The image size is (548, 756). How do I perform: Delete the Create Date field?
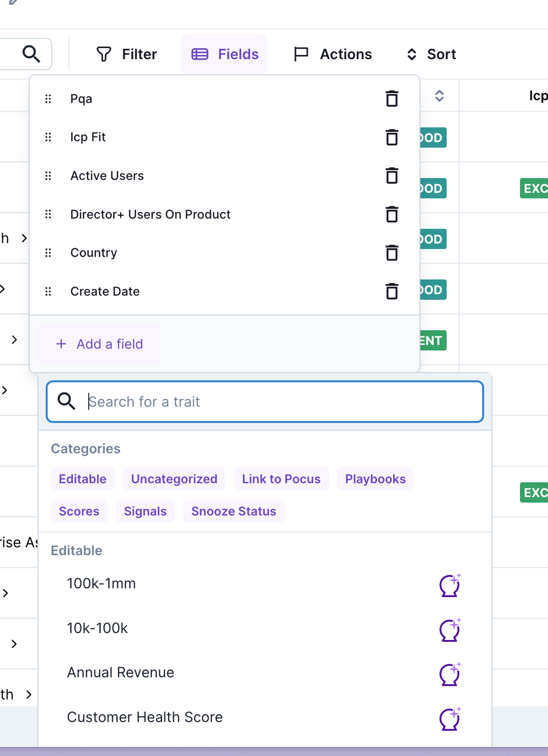pos(392,291)
